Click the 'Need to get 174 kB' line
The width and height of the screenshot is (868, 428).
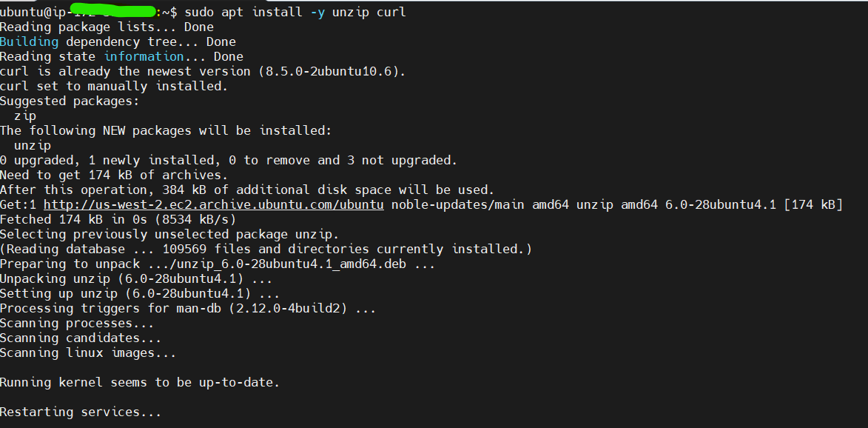114,175
